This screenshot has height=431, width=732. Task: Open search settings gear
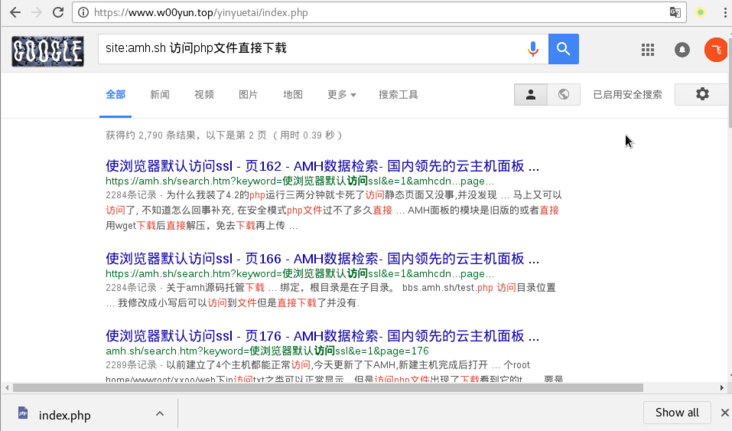(702, 94)
